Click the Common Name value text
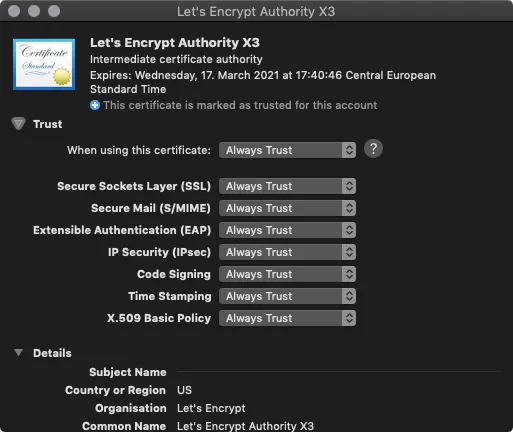Viewport: 513px width, 432px height. (245, 426)
